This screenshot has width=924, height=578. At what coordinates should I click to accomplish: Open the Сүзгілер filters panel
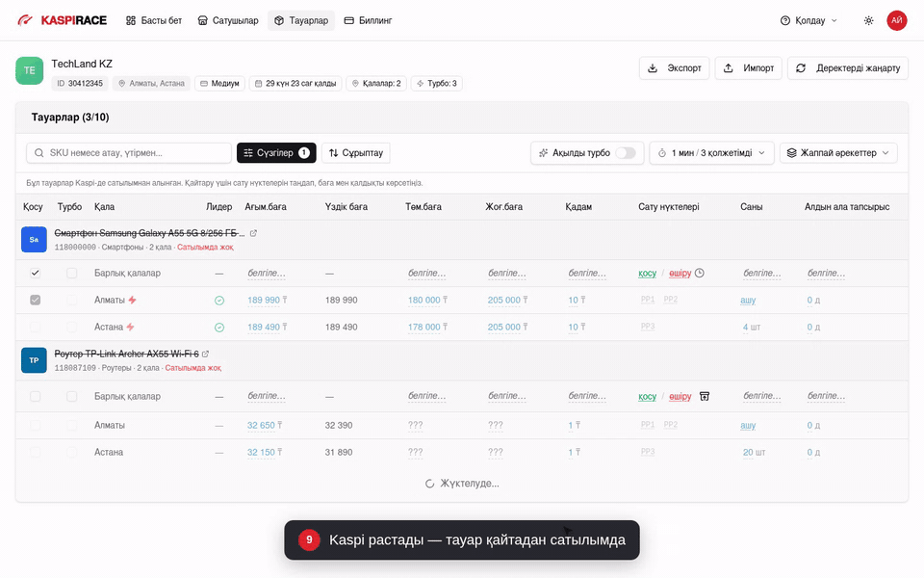pos(276,153)
